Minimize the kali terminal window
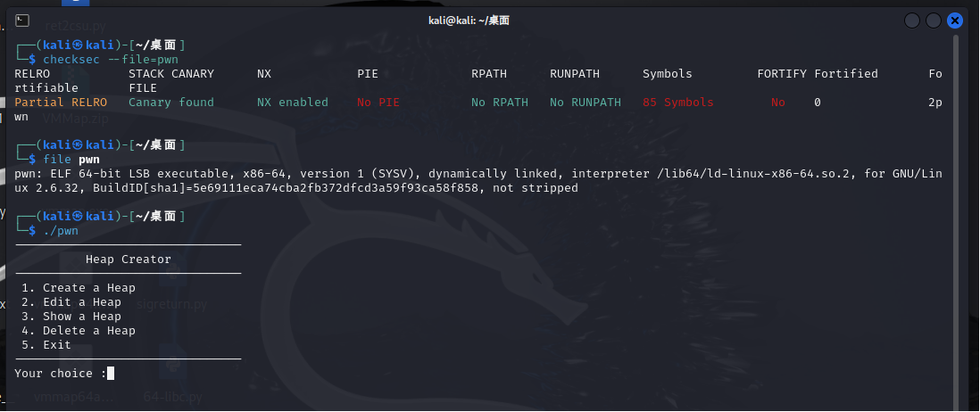 click(x=911, y=21)
